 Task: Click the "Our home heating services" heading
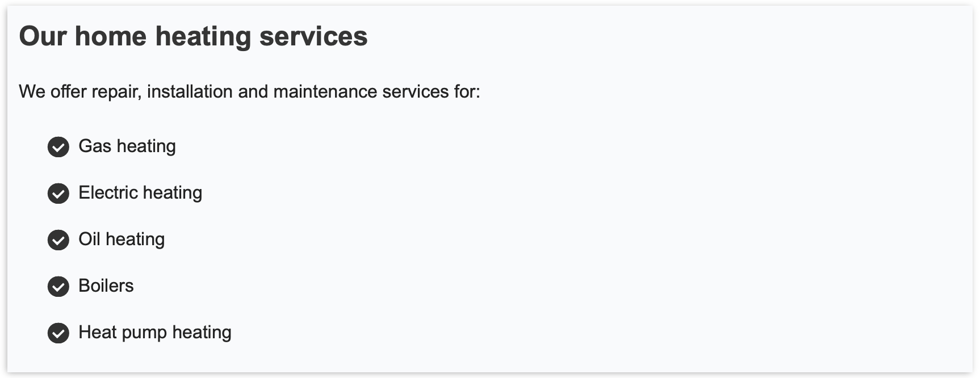(x=194, y=36)
